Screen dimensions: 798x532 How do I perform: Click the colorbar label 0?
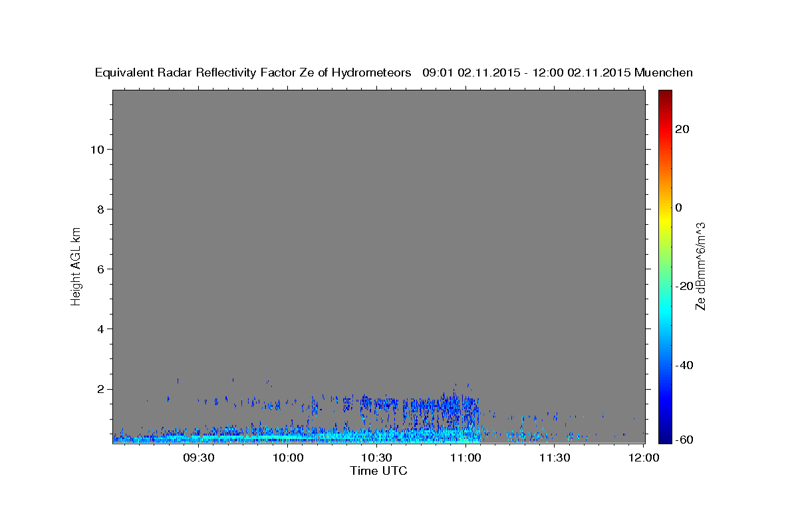pos(679,207)
